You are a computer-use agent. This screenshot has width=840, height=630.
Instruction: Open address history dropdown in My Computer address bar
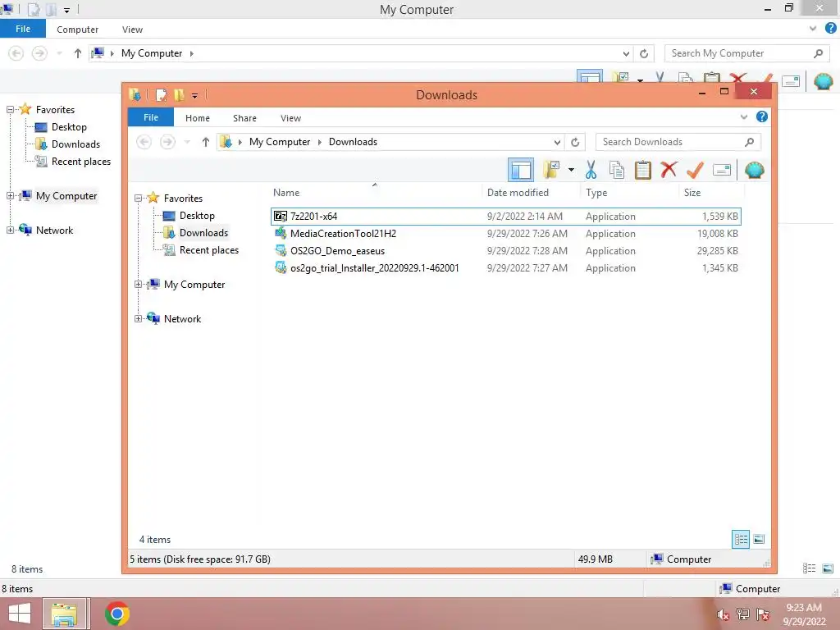[x=626, y=53]
